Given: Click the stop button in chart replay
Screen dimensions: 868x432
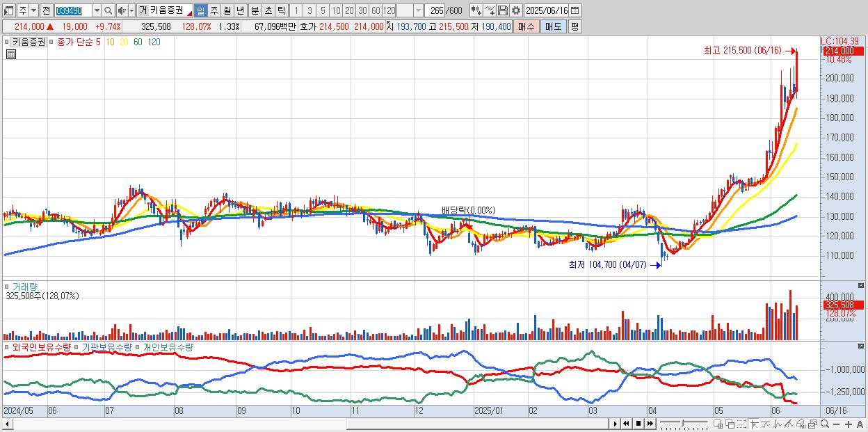Looking at the screenshot, I should coord(638,424).
